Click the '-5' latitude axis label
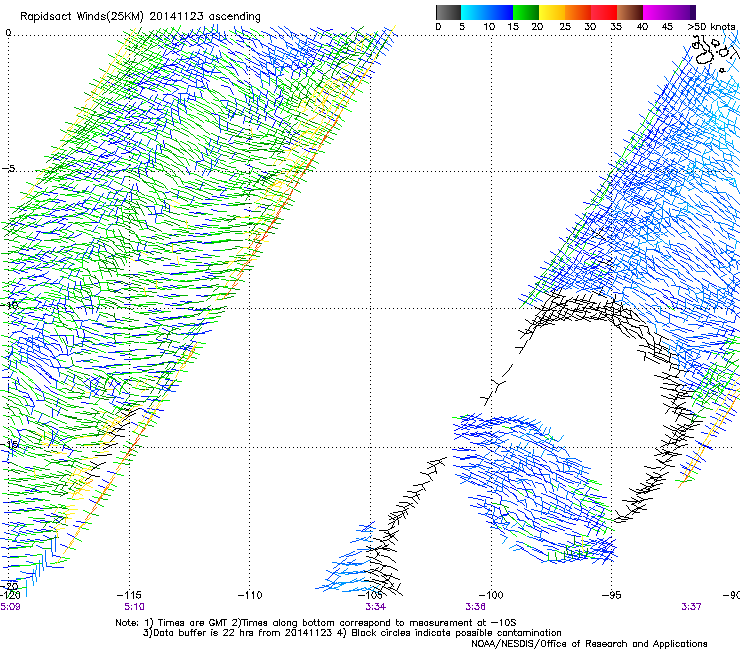This screenshot has height=650, width=740. coord(9,169)
